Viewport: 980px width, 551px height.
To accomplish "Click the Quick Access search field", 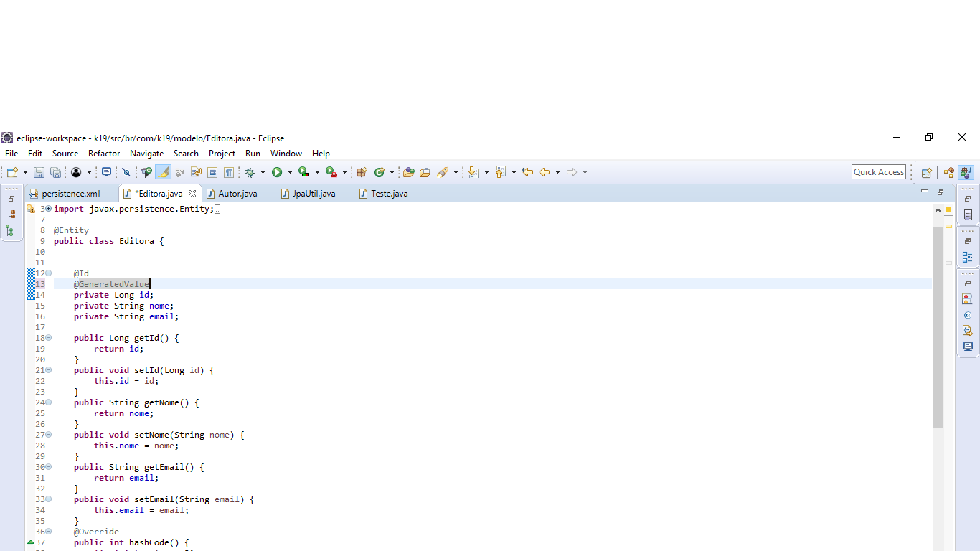I will (x=879, y=172).
